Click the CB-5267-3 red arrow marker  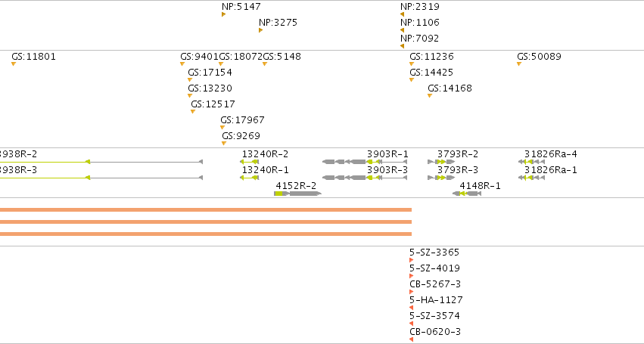coord(411,293)
